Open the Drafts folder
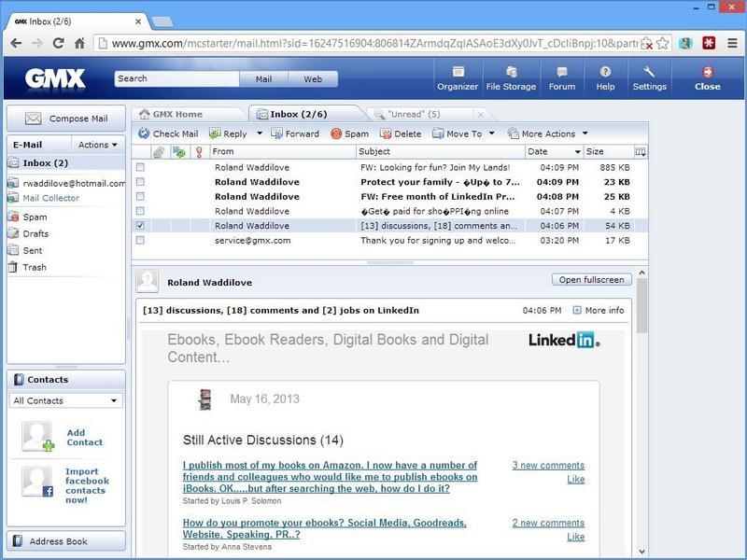Image resolution: width=747 pixels, height=560 pixels. 35,234
